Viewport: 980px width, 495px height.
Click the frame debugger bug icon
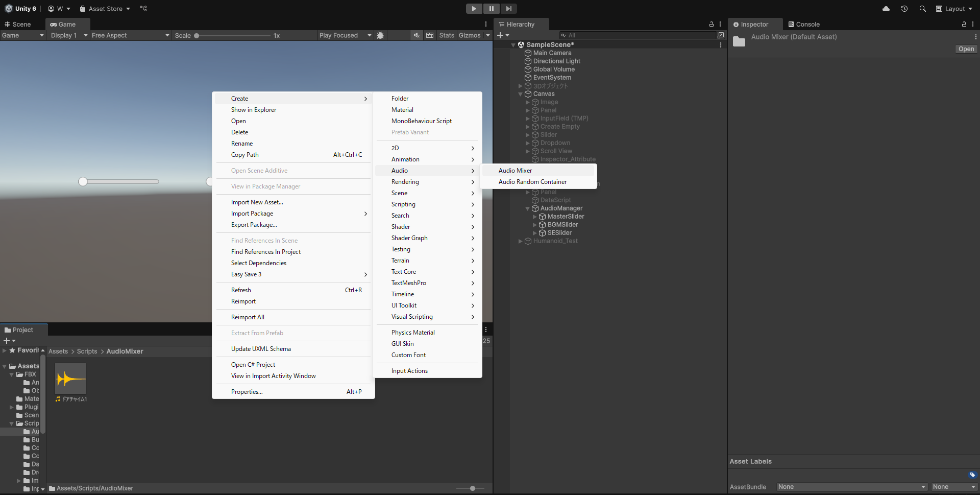[x=380, y=35]
